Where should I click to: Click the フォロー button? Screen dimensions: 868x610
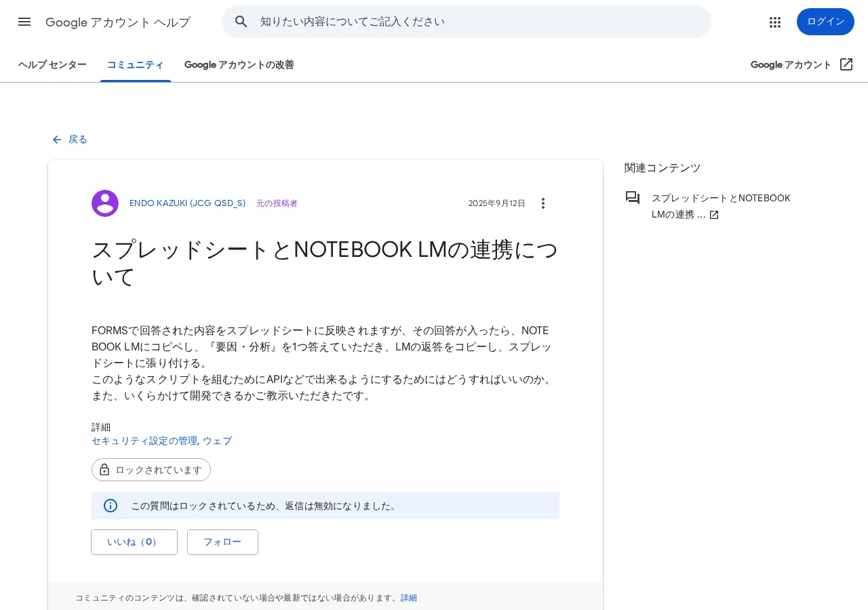click(x=222, y=542)
